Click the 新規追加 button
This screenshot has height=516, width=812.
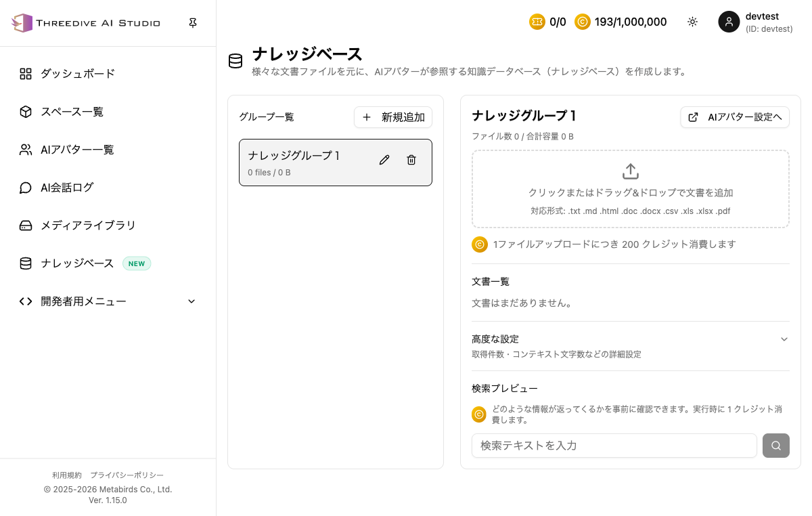point(393,117)
